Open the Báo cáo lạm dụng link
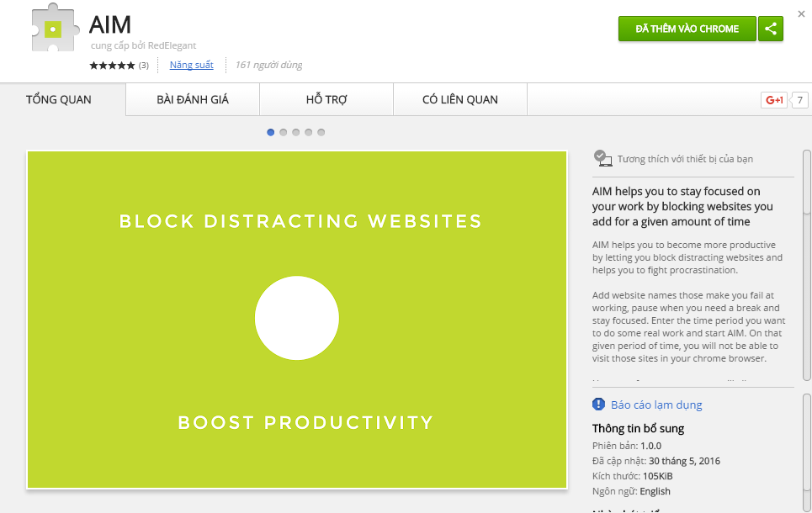Image resolution: width=812 pixels, height=513 pixels. point(656,405)
